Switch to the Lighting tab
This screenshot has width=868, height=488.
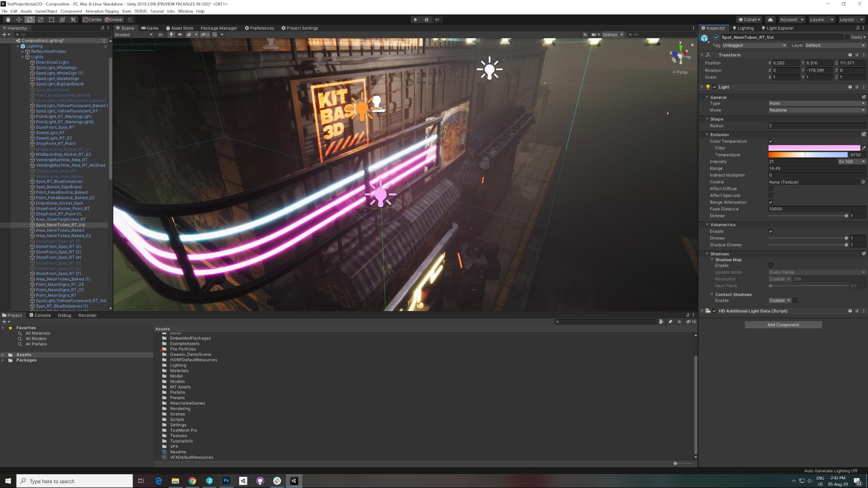[743, 28]
